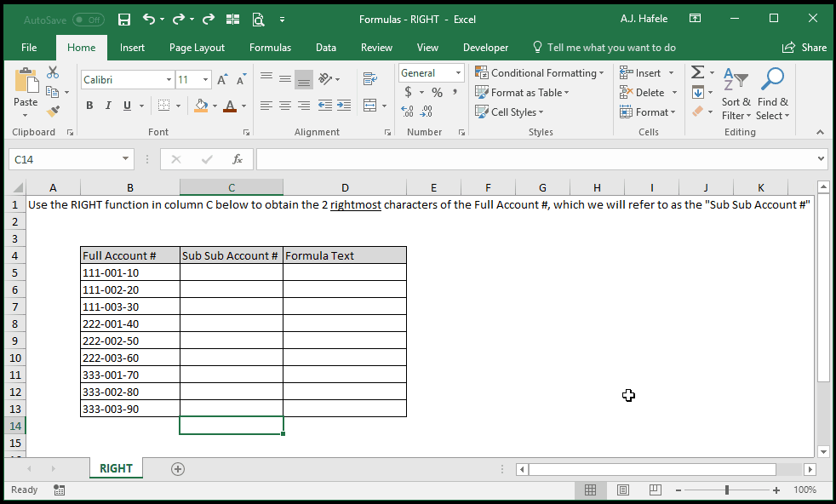This screenshot has width=836, height=504.
Task: Expand Format as Table menu
Action: tap(522, 92)
